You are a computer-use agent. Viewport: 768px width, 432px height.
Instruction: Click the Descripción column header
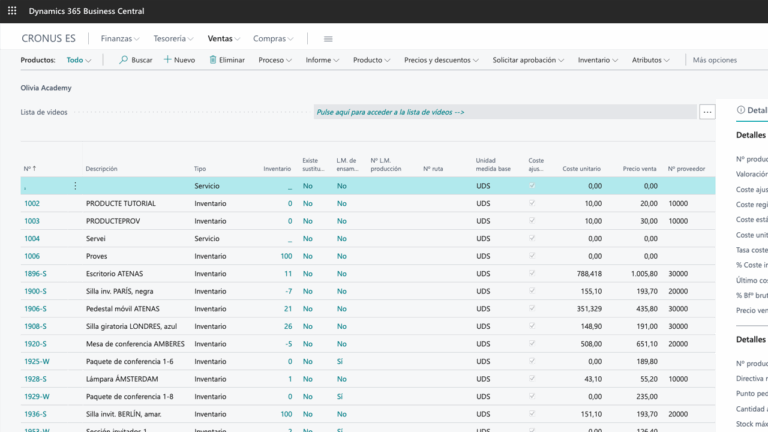101,168
